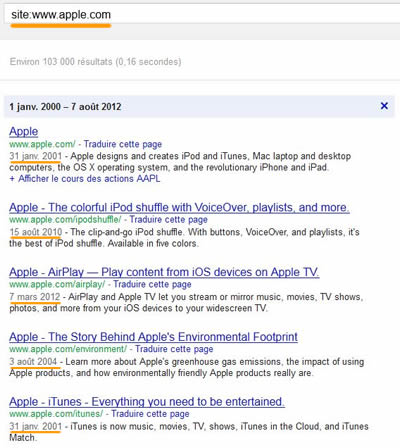
Task: Translate the Apple homepage result
Action: [x=123, y=144]
